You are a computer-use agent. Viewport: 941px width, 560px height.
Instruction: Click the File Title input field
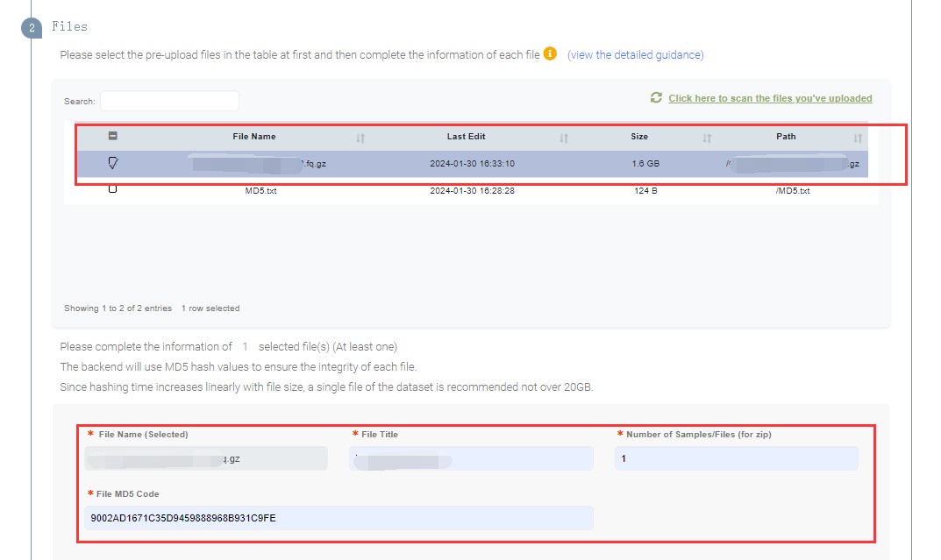click(471, 458)
